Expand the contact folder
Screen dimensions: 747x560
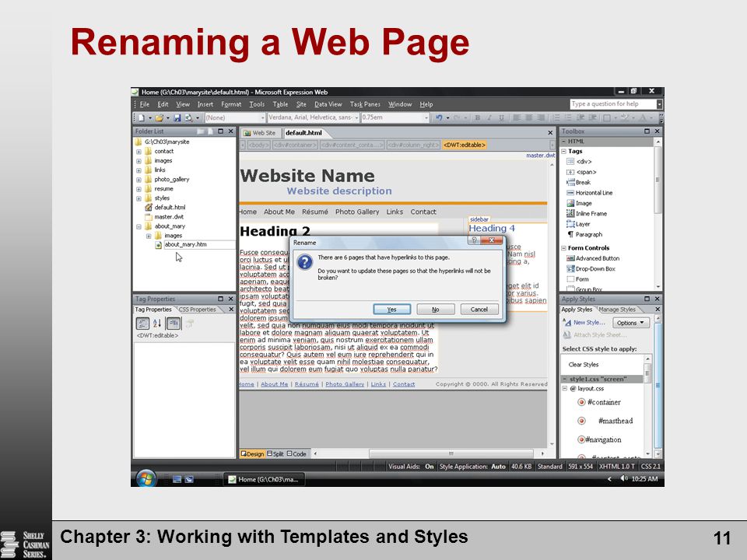[139, 152]
